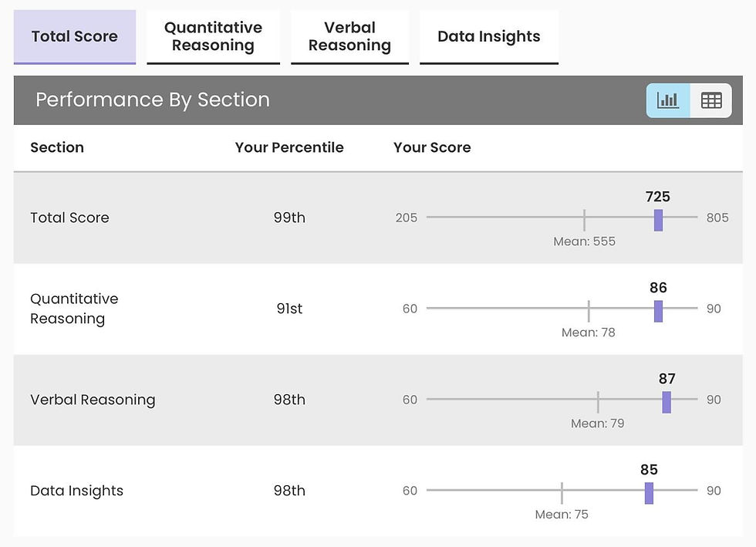Switch to table view icon
Viewport: 756px width, 547px height.
pyautogui.click(x=711, y=100)
